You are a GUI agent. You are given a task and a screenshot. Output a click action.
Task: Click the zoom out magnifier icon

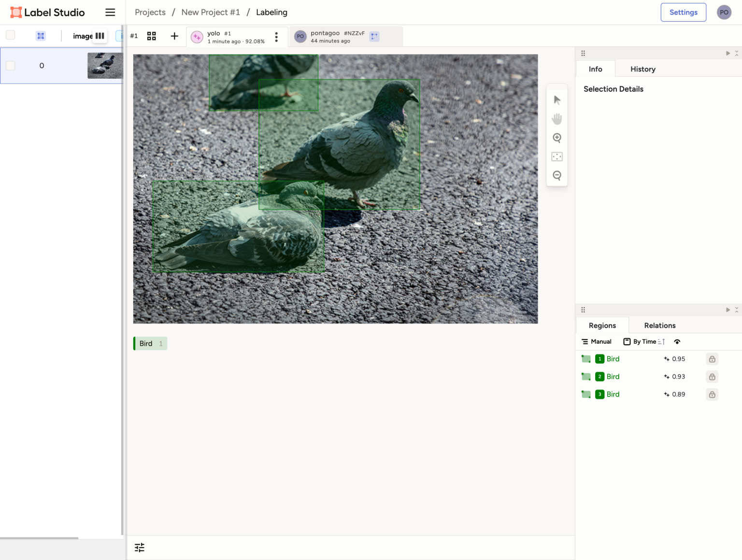[x=557, y=175]
